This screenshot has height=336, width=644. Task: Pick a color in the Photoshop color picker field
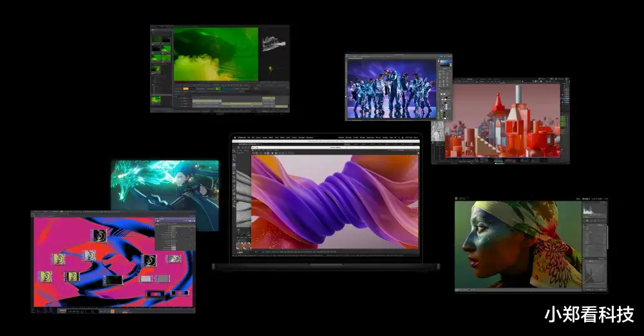(445, 63)
